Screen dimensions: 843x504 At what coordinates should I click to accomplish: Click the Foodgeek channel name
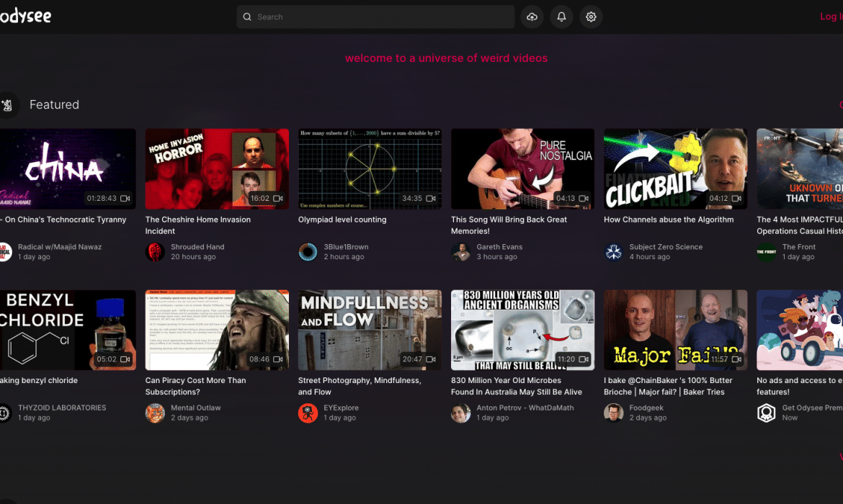(x=646, y=408)
